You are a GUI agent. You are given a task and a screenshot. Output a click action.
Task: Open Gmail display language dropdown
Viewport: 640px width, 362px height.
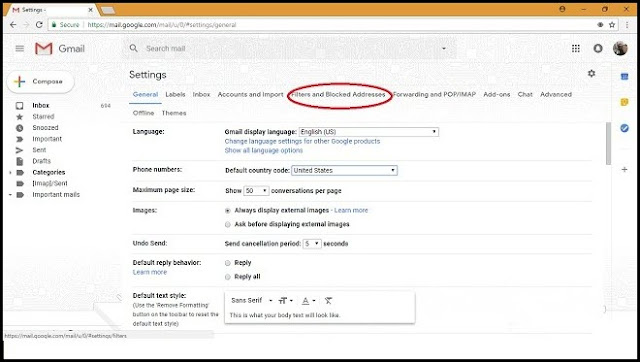coord(369,132)
